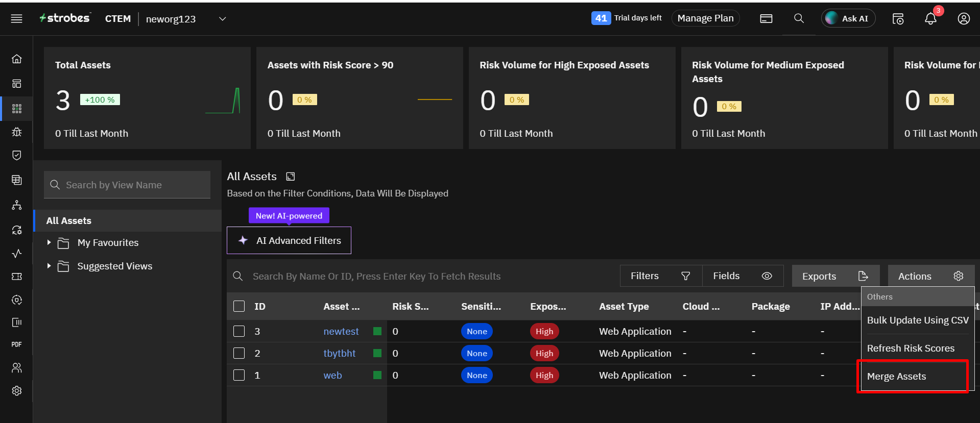Open the hamburger menu icon
Viewport: 980px width, 423px height.
(17, 19)
